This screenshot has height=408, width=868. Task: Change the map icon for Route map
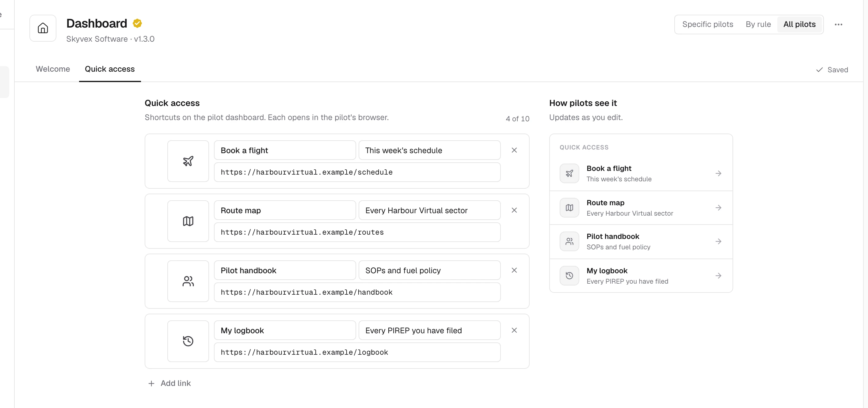pos(188,221)
